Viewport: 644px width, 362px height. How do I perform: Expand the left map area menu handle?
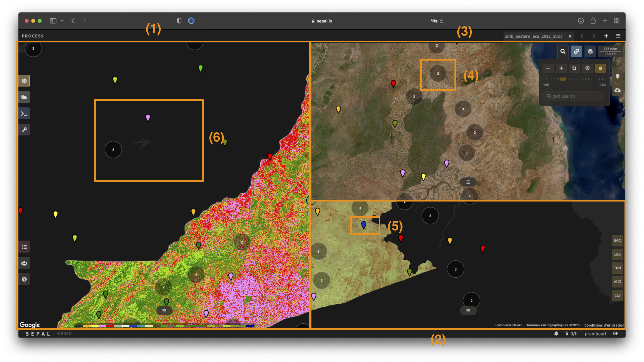pyautogui.click(x=164, y=311)
